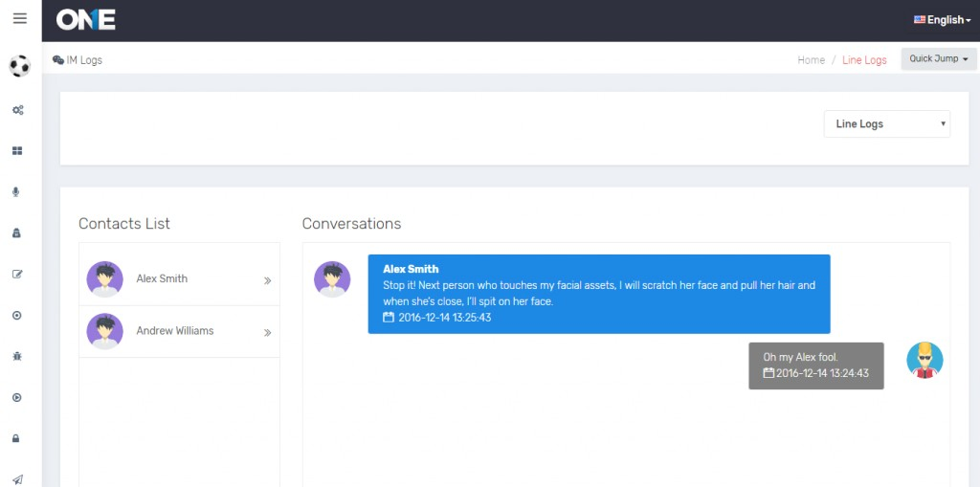980x487 pixels.
Task: Click the Line Logs breadcrumb link
Action: [x=864, y=60]
